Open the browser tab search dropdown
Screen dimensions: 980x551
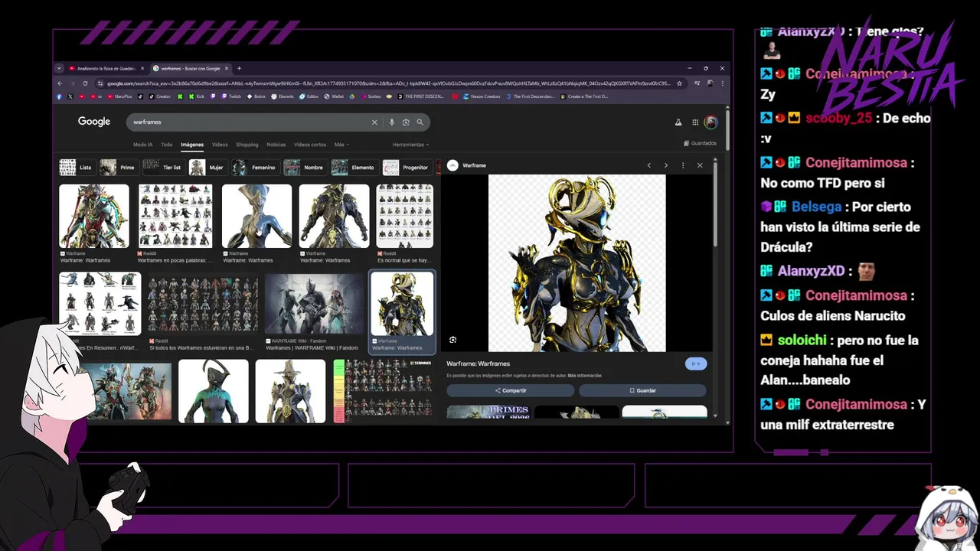(60, 68)
